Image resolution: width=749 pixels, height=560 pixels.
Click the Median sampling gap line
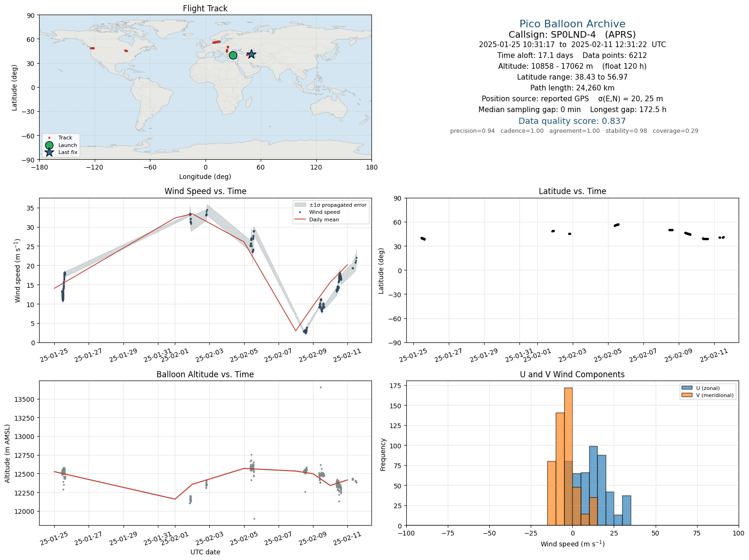point(572,110)
